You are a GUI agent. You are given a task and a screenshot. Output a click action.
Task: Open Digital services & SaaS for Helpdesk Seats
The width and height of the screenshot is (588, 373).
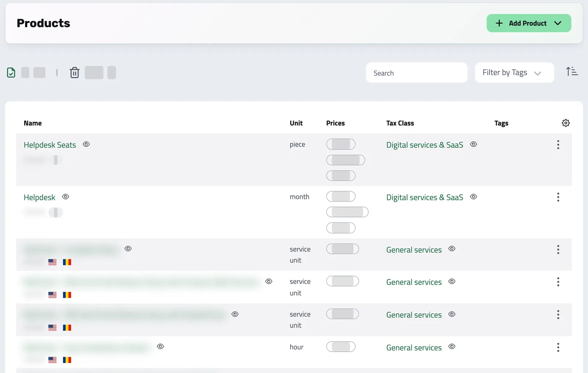pos(424,145)
